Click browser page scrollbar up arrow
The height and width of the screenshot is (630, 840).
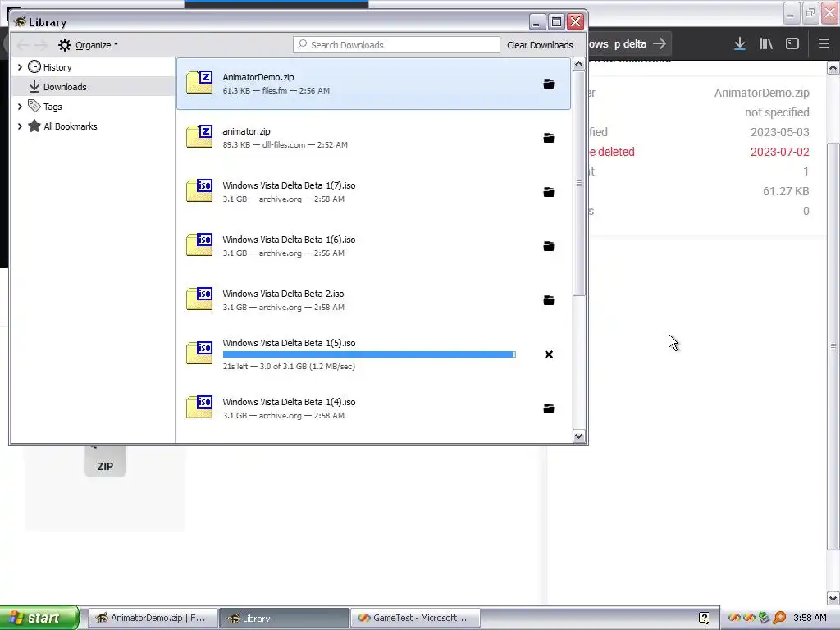[833, 67]
